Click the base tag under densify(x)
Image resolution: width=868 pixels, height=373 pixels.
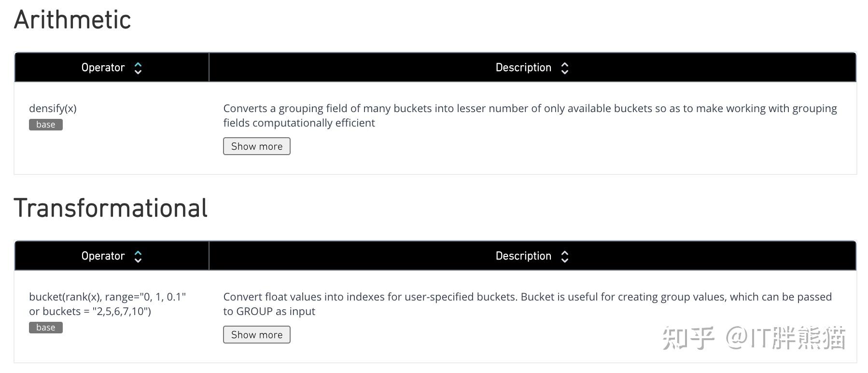point(46,125)
